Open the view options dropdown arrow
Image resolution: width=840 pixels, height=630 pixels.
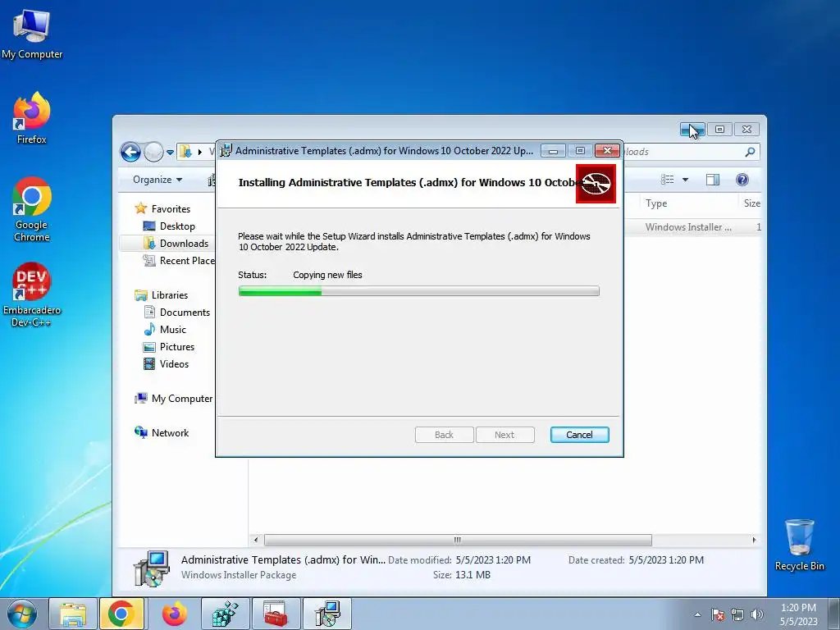pyautogui.click(x=685, y=180)
